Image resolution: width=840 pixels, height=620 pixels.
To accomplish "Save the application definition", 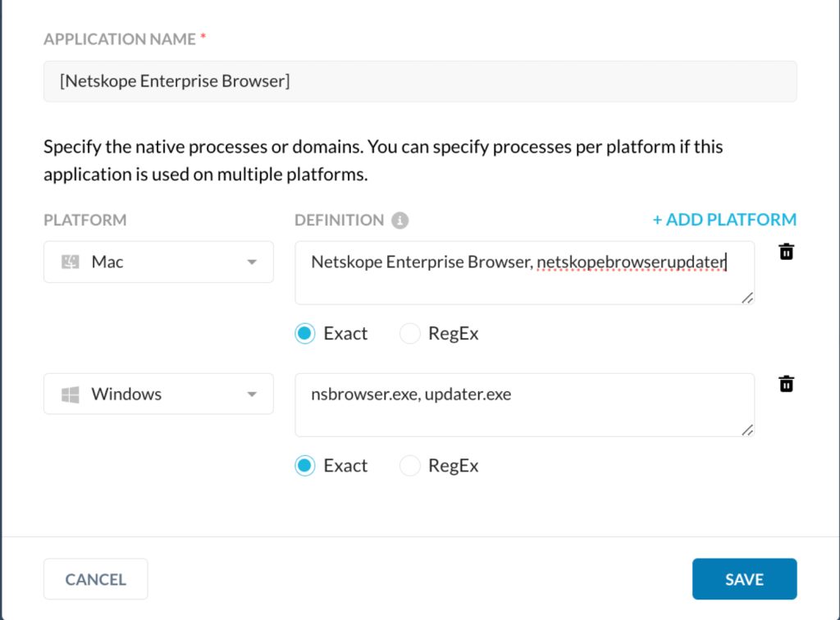I will click(x=744, y=579).
